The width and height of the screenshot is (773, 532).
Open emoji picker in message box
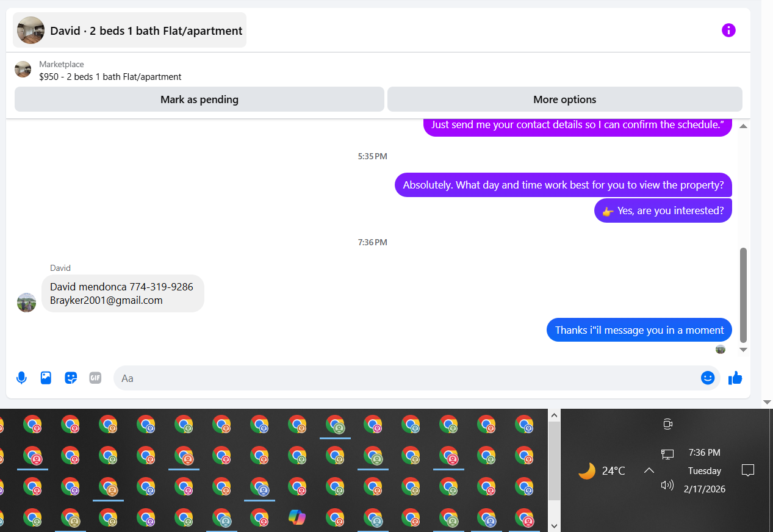click(708, 378)
